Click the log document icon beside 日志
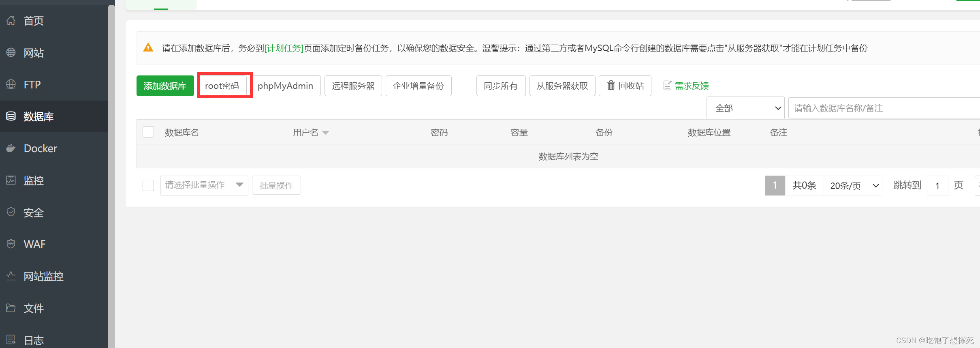This screenshot has height=348, width=980. [11, 340]
